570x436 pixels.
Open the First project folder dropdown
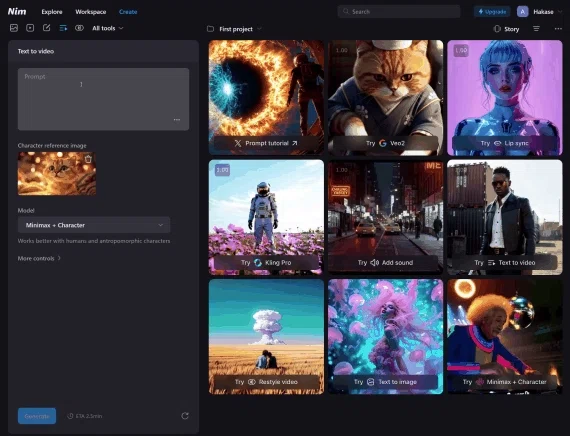tap(240, 29)
